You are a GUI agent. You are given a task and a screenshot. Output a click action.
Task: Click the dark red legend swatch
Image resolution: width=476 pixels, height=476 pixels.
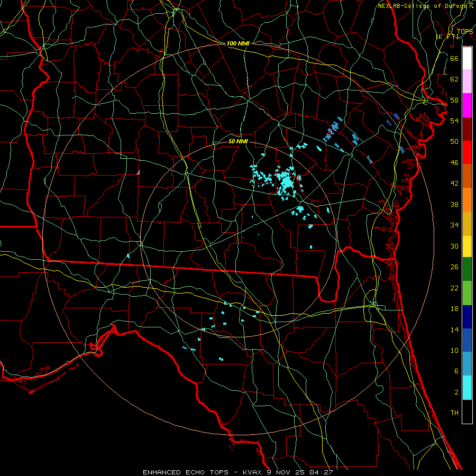(x=467, y=129)
